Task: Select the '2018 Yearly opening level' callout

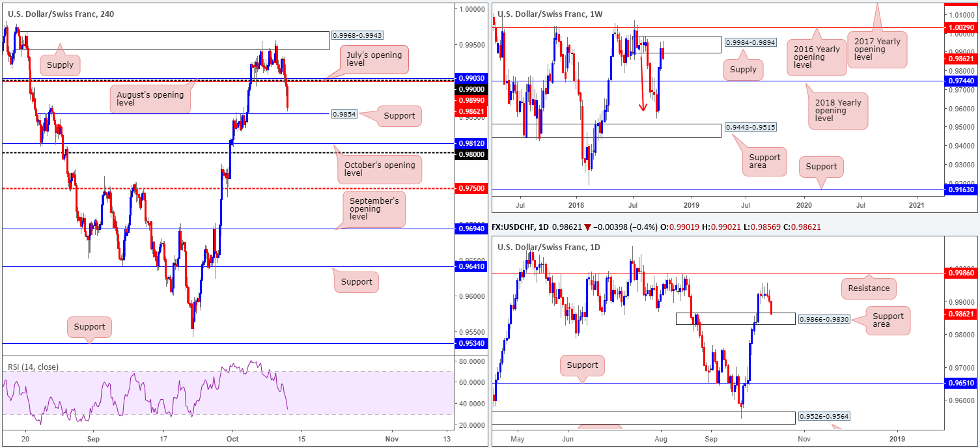Action: coord(837,111)
